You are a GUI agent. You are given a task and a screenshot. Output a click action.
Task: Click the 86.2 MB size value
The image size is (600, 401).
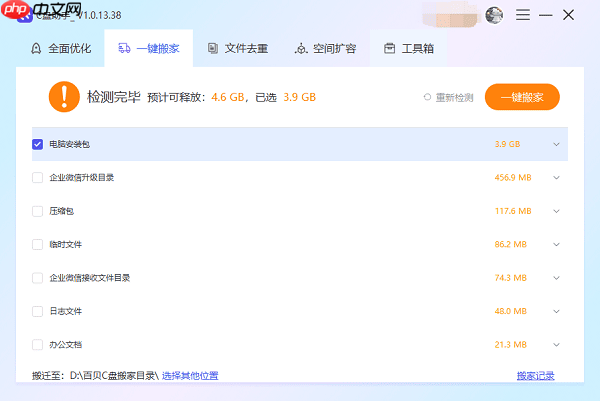click(511, 245)
